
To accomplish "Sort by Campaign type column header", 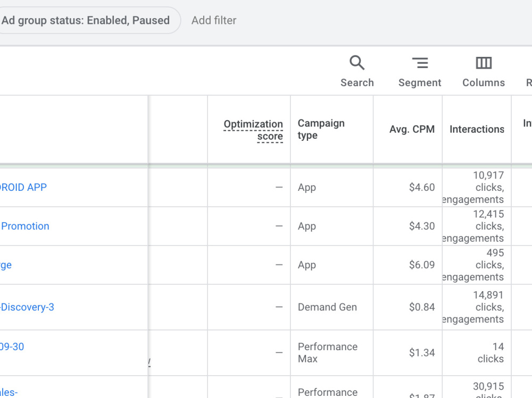I will click(x=321, y=129).
